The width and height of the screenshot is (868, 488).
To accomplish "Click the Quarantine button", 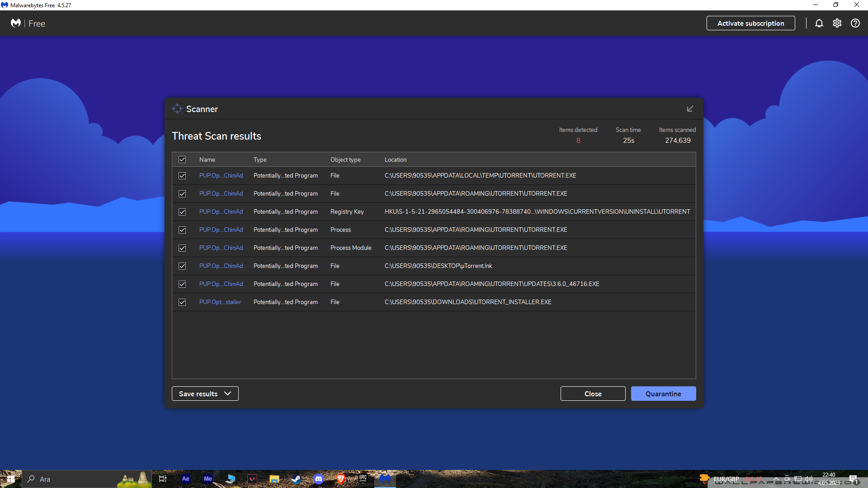I will coord(663,394).
